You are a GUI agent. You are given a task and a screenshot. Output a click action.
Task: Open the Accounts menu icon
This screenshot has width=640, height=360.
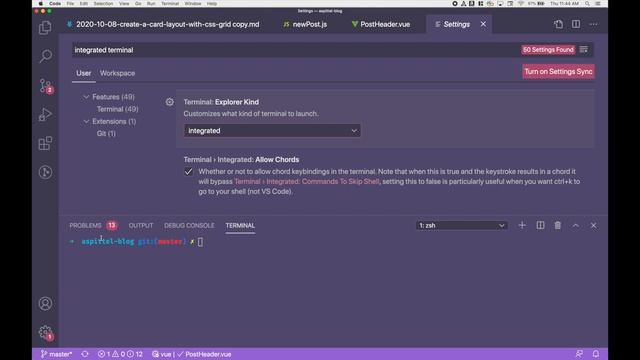tap(45, 303)
